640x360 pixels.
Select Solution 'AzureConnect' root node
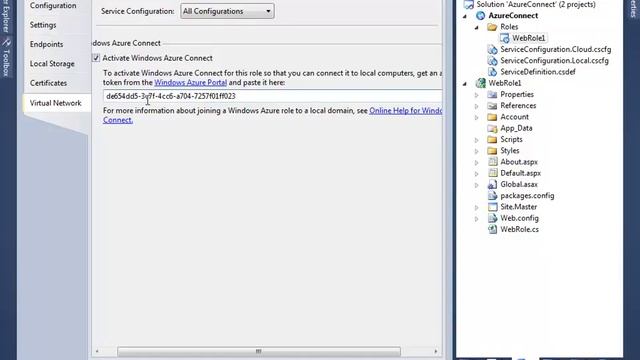pyautogui.click(x=536, y=4)
